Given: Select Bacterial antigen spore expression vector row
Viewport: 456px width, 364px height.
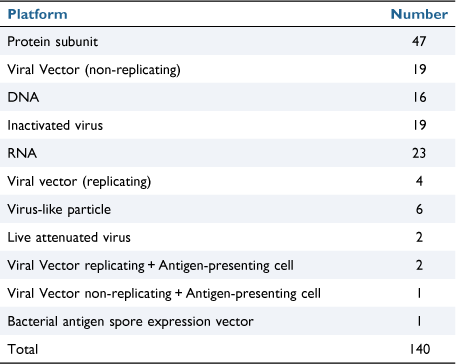Looking at the screenshot, I should pos(228,321).
